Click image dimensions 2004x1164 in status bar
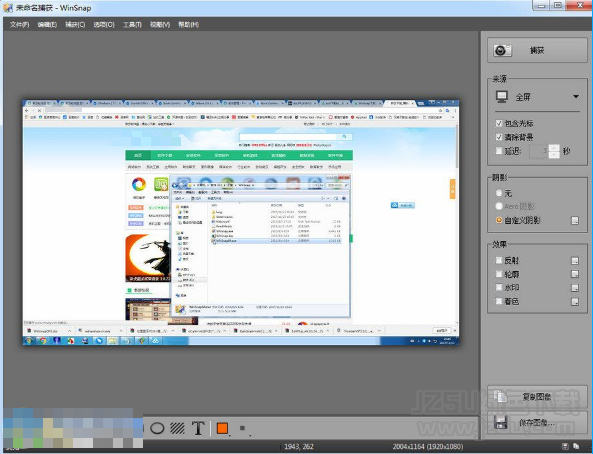Viewport: 593px width, 454px height. click(427, 446)
